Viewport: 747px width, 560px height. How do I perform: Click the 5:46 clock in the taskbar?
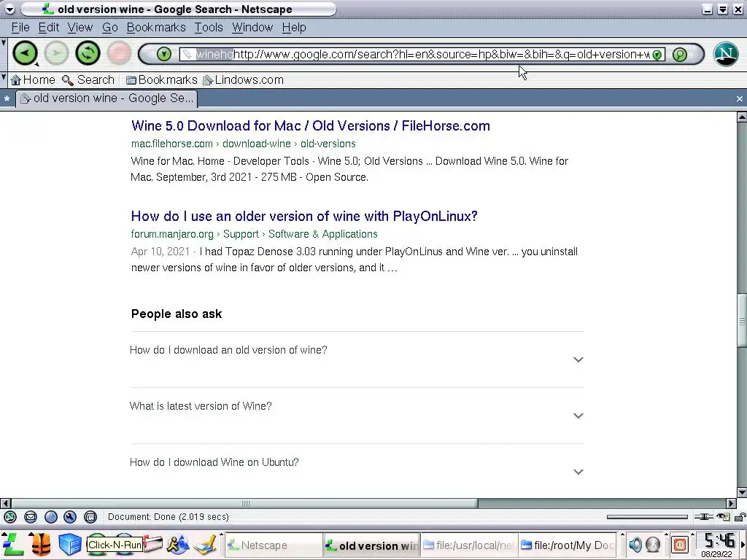720,540
